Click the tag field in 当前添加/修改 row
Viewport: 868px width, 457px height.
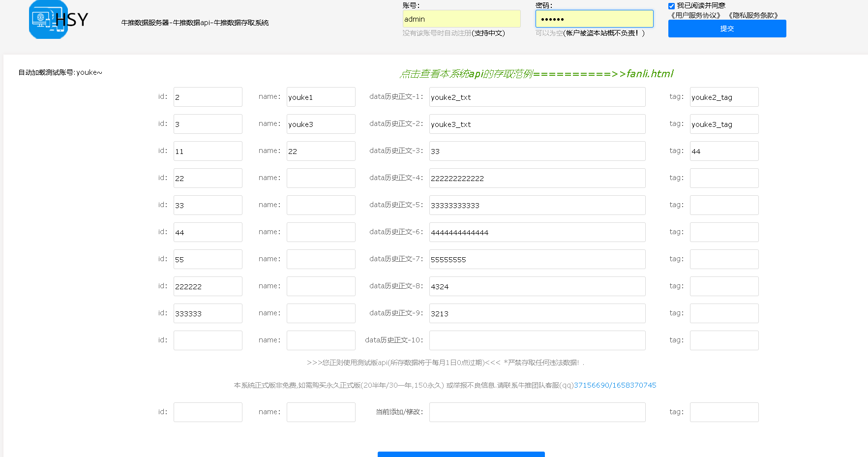tap(724, 412)
